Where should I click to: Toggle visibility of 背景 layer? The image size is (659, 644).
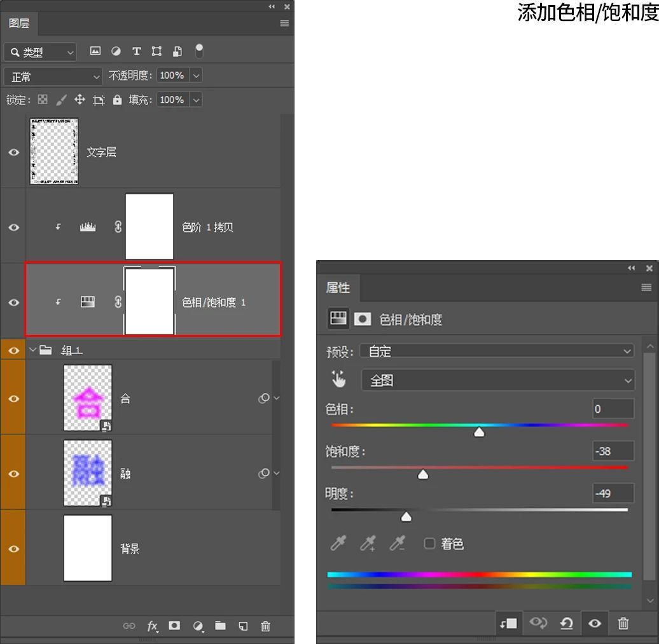coord(13,549)
